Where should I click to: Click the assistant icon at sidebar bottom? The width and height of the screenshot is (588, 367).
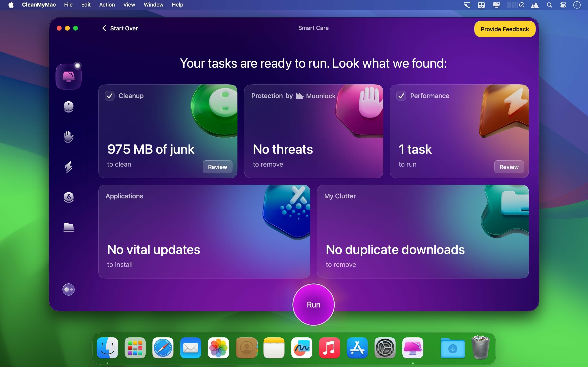69,290
